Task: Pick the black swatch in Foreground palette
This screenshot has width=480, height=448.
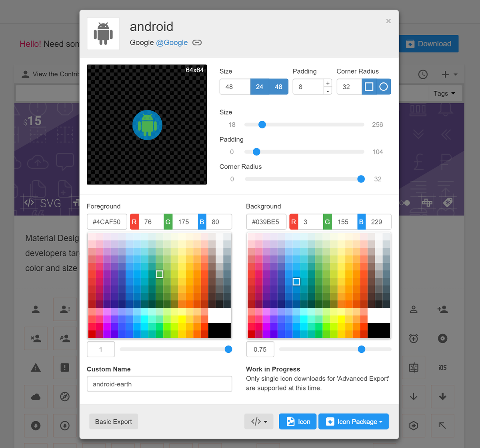Action: click(219, 330)
